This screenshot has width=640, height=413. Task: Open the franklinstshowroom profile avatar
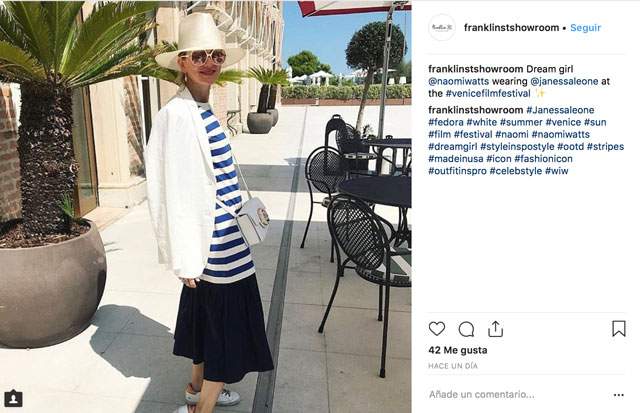pyautogui.click(x=442, y=27)
